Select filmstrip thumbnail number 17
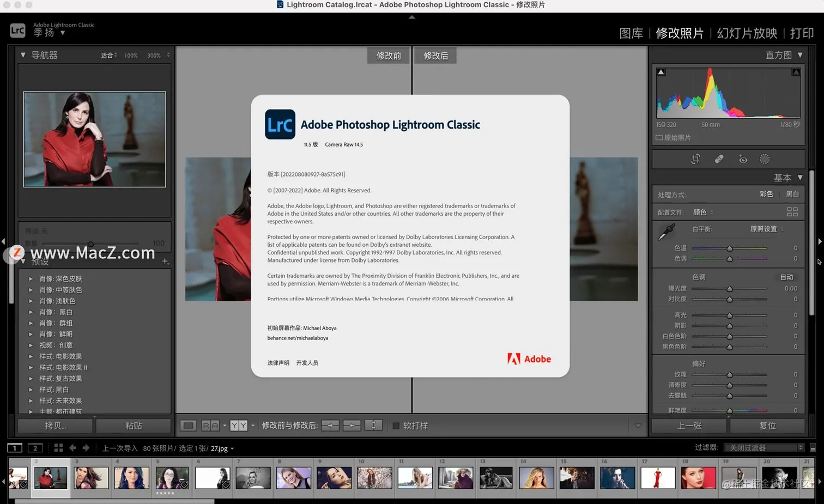Image resolution: width=824 pixels, height=504 pixels. coord(658,478)
